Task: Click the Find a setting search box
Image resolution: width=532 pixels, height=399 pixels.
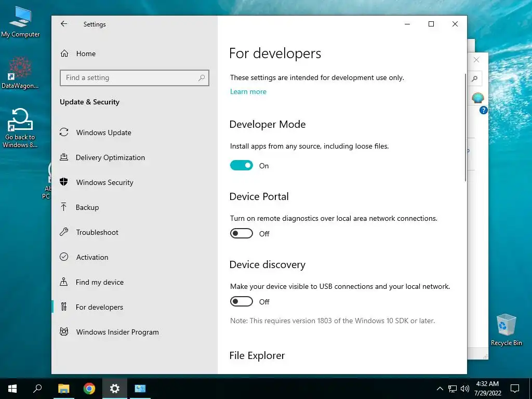Action: coord(135,78)
